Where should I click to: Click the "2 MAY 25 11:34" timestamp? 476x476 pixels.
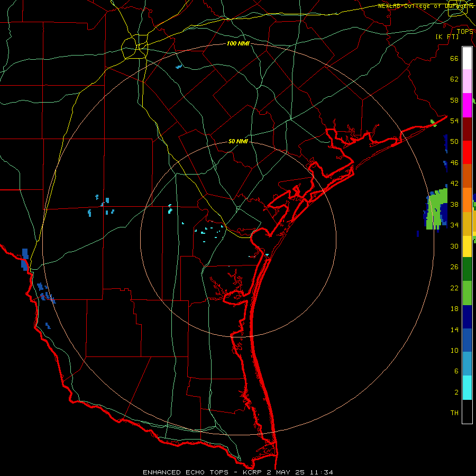coord(300,472)
